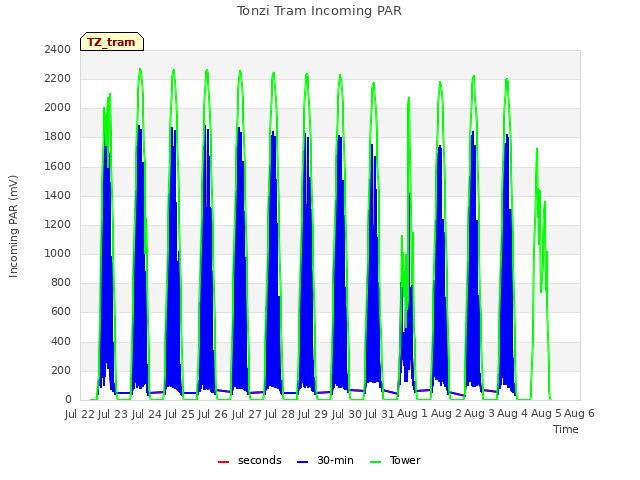This screenshot has width=640, height=480.
Task: Select the 'seconds' legend label
Action: [260, 460]
